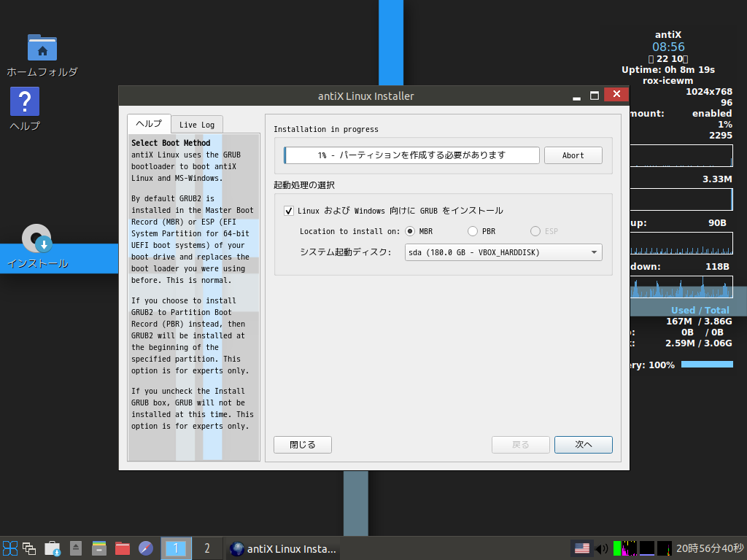Launch the package installer briefcase icon
747x560 pixels.
(53, 548)
